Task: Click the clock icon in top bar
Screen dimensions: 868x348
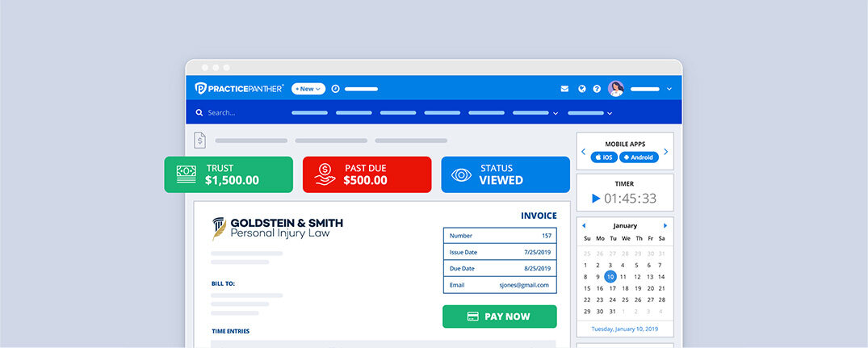Action: tap(335, 89)
